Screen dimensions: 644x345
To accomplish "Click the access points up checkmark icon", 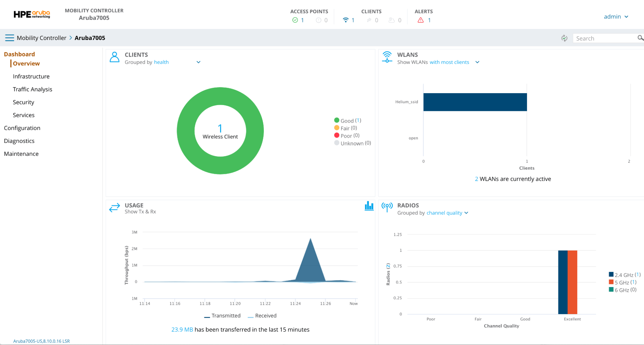I will click(295, 20).
